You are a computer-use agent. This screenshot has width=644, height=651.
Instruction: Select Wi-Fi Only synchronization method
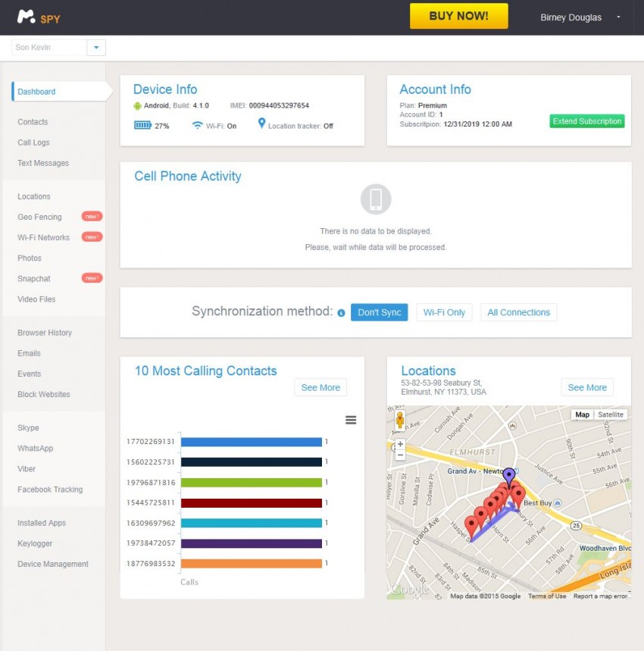pyautogui.click(x=444, y=312)
